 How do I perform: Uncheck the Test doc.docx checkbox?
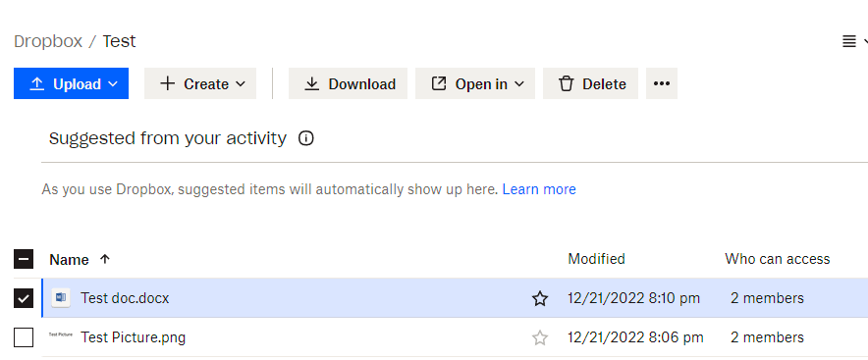click(x=24, y=298)
